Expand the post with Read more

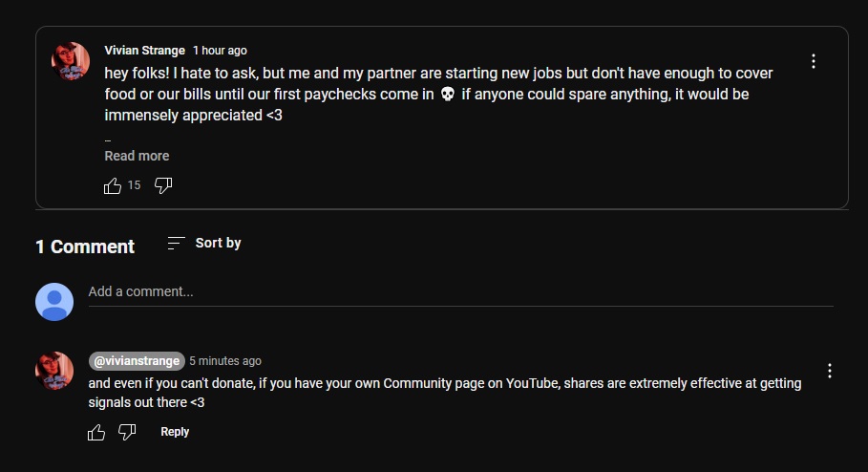point(137,156)
